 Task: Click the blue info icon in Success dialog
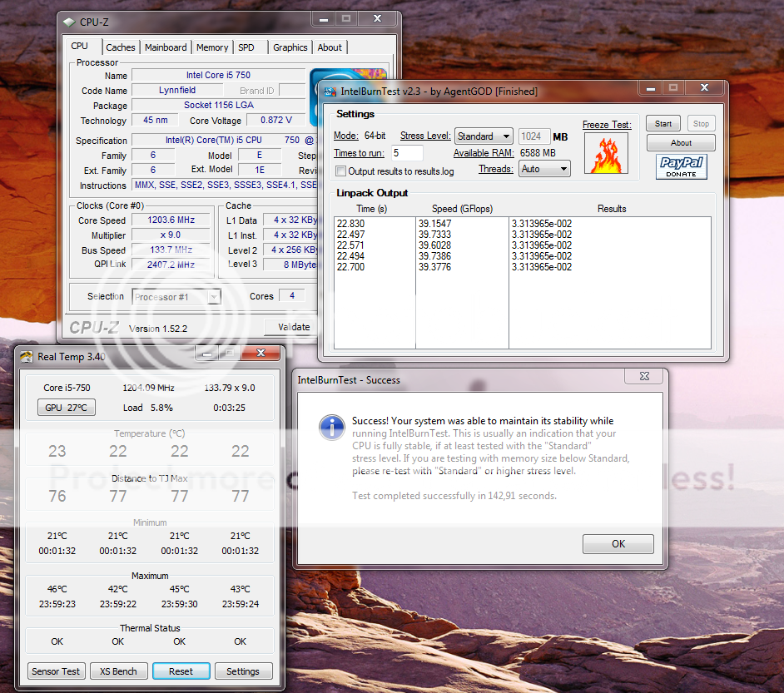click(332, 428)
